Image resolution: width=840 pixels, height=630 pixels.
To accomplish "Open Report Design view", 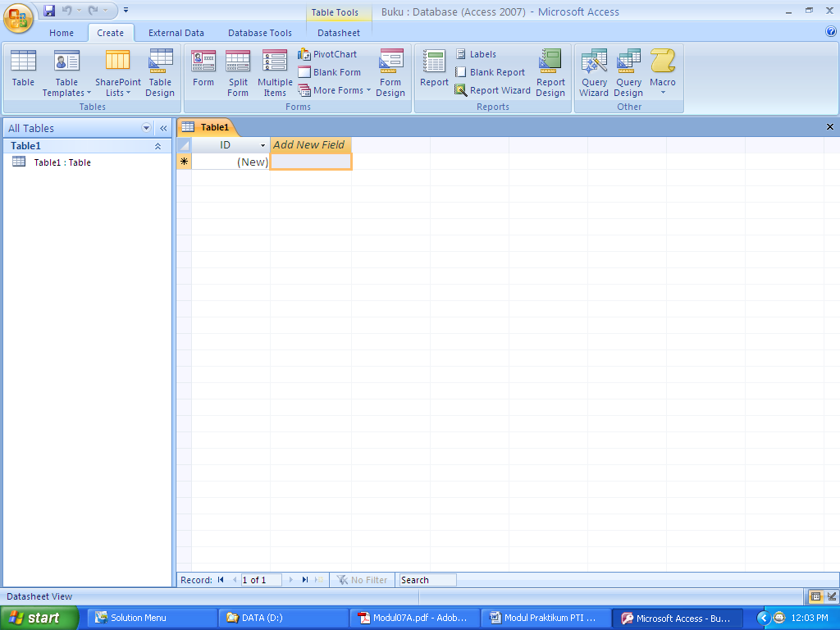I will point(550,73).
